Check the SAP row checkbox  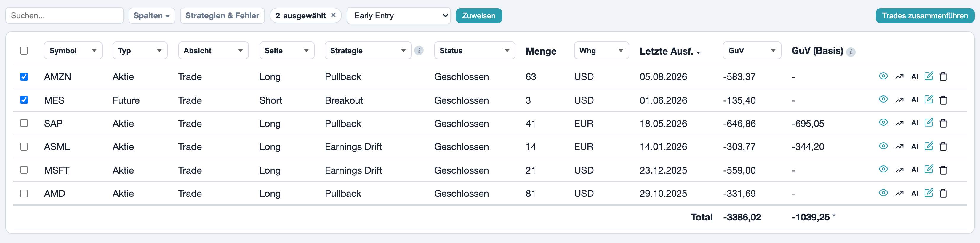pyautogui.click(x=24, y=123)
